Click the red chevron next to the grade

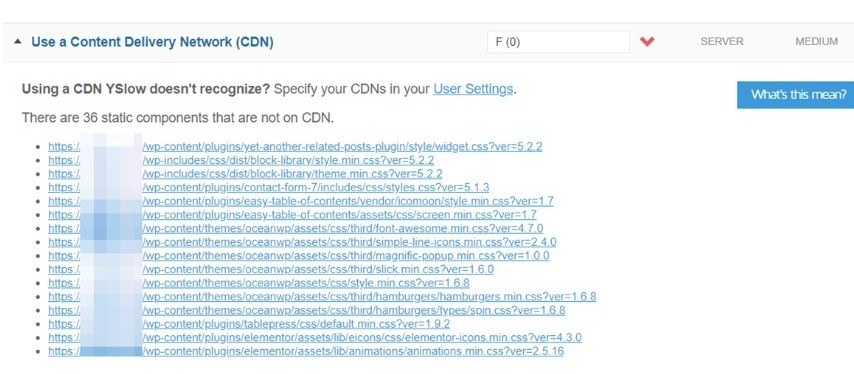coord(646,42)
